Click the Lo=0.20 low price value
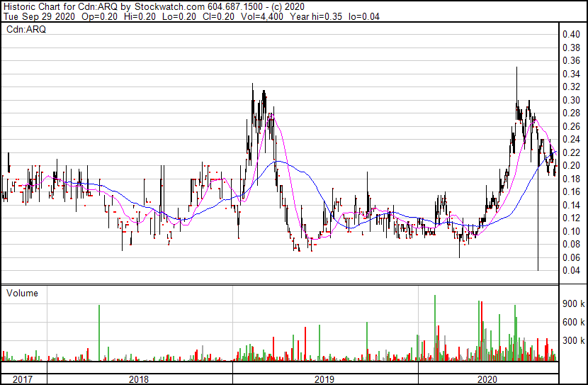The width and height of the screenshot is (588, 385). (x=179, y=17)
